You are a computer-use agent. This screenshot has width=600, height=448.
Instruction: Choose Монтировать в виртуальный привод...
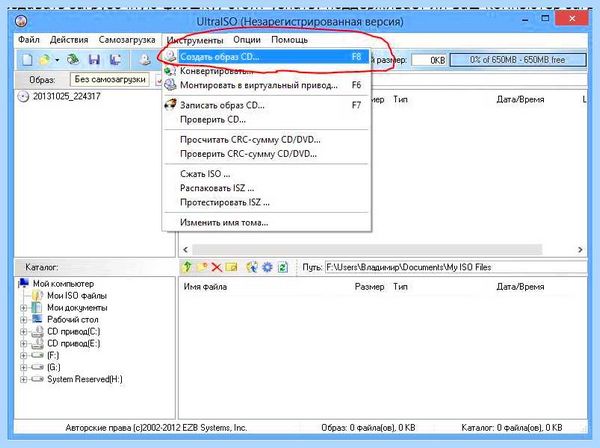266,85
